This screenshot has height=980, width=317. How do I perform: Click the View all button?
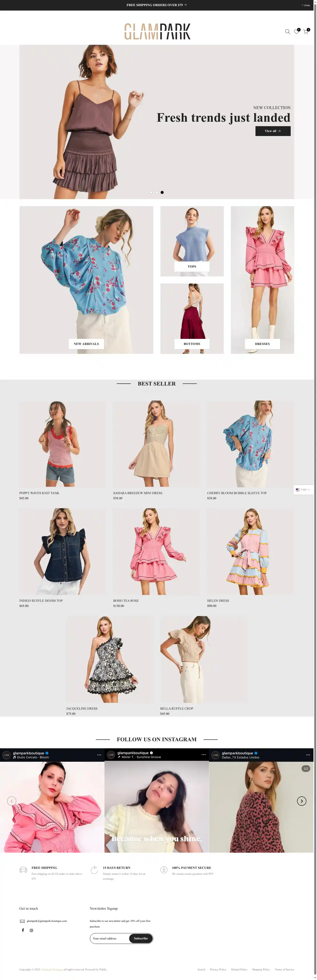[273, 131]
